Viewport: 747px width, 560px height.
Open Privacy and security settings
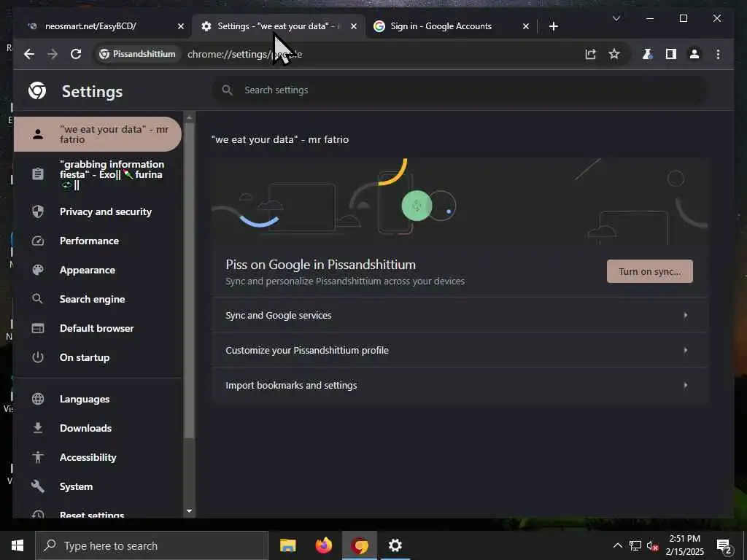pos(98,211)
